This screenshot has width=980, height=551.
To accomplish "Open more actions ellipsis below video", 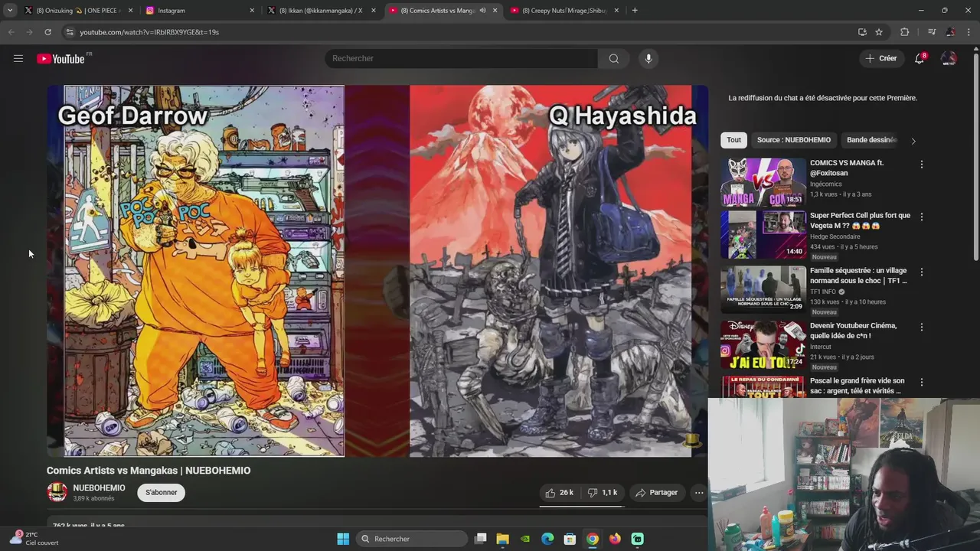I will (698, 493).
